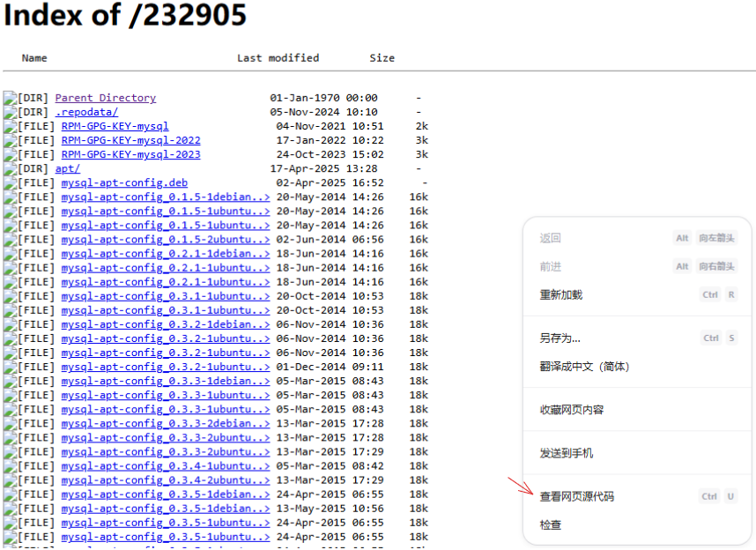Click the [FILE] label of mysql-apt-config.deb row

coord(36,182)
